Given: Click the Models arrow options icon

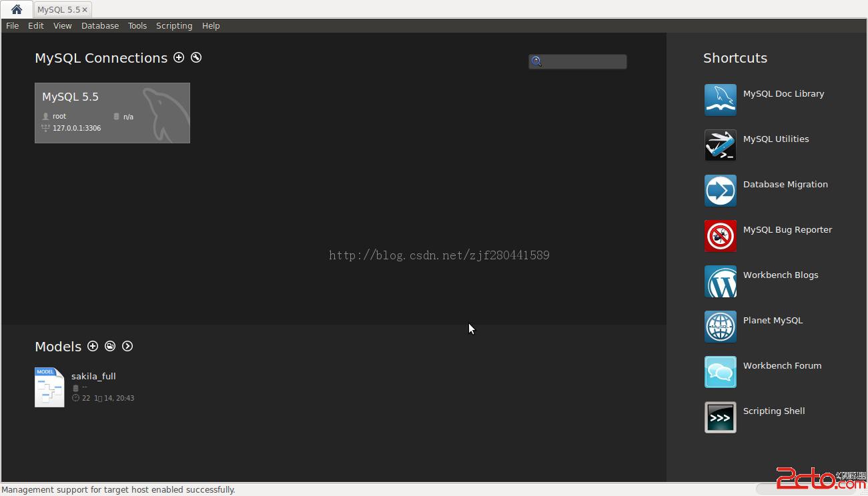Looking at the screenshot, I should point(127,346).
